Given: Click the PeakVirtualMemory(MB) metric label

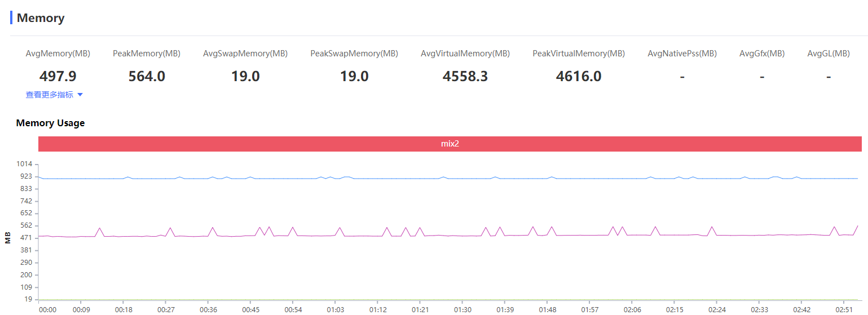Looking at the screenshot, I should coord(579,54).
